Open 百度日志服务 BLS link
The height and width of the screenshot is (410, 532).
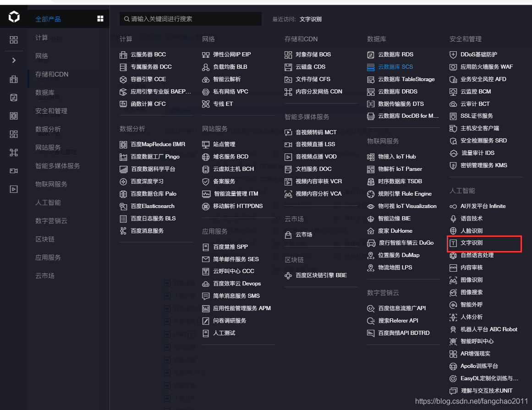(x=153, y=219)
